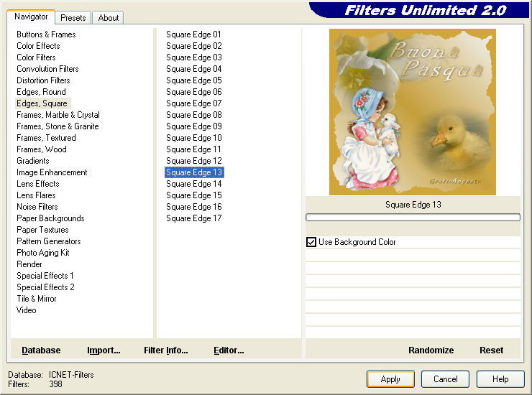Select Frames, Wood category
The width and height of the screenshot is (532, 395).
pos(42,149)
